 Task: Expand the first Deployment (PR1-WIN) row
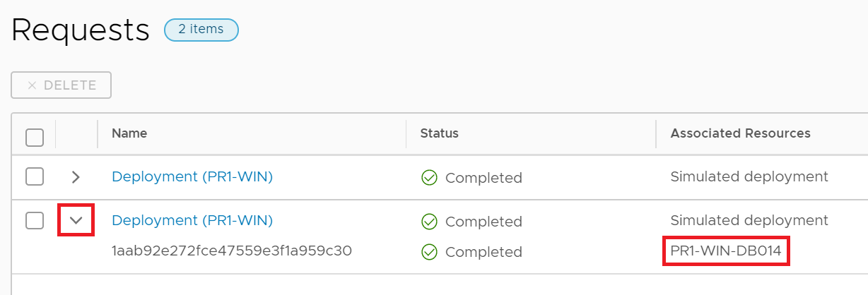[x=76, y=177]
